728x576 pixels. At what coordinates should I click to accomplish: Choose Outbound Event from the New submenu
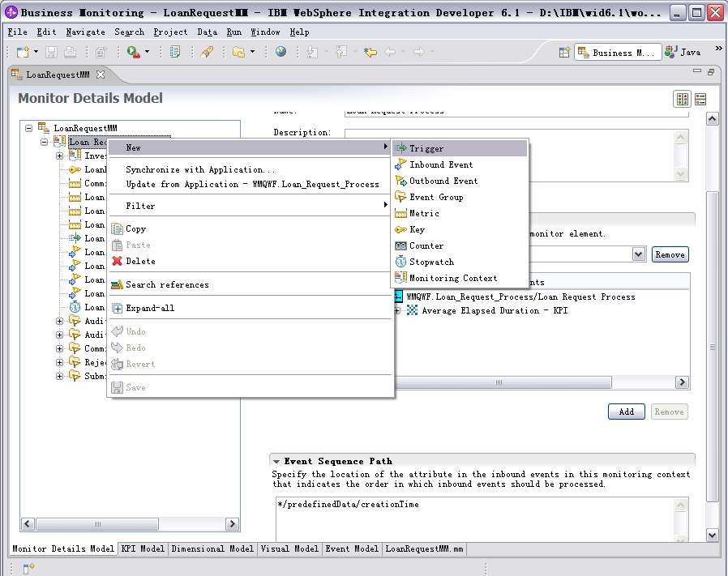click(x=460, y=181)
